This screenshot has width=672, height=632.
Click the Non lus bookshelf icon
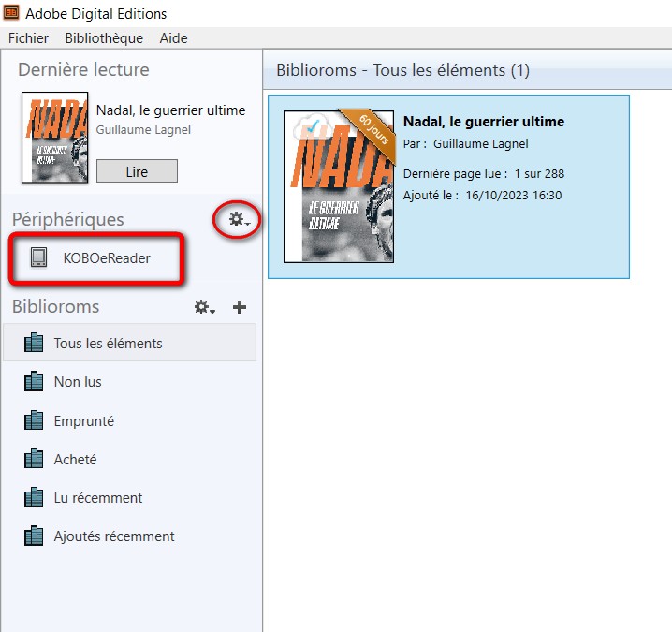coord(34,382)
